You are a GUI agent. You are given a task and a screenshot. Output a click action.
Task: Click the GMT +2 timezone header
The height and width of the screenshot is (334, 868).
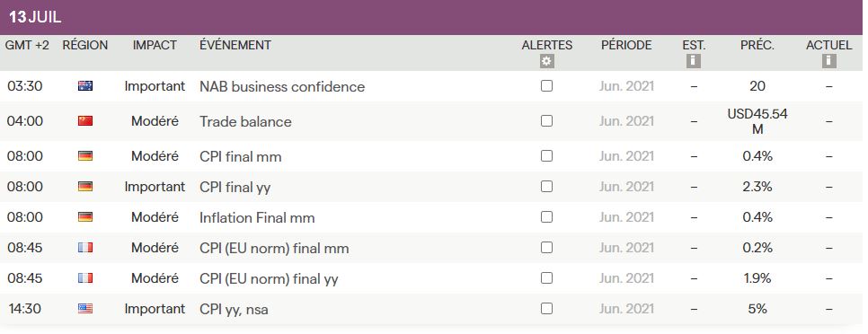coord(27,46)
